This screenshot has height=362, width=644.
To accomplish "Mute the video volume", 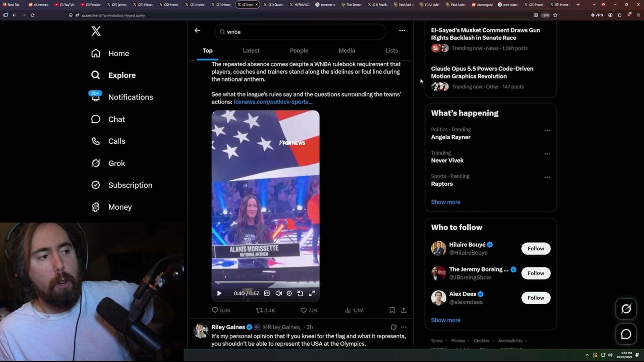I will click(x=278, y=293).
